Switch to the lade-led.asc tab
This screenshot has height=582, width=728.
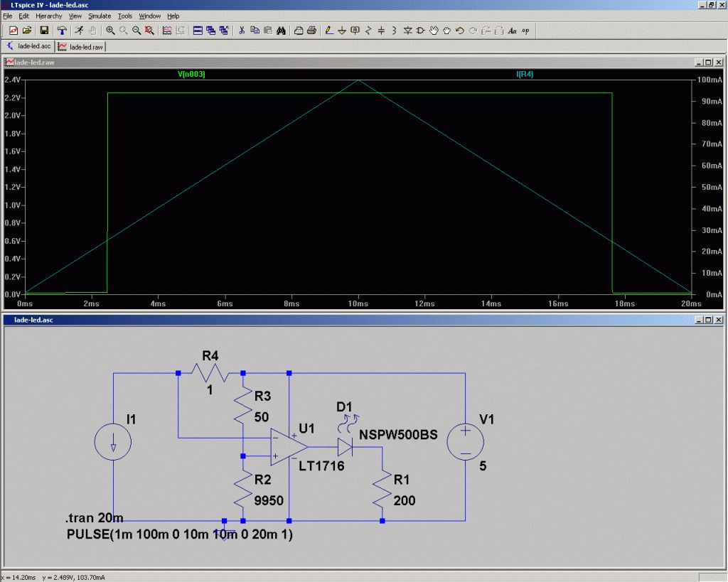(28, 46)
